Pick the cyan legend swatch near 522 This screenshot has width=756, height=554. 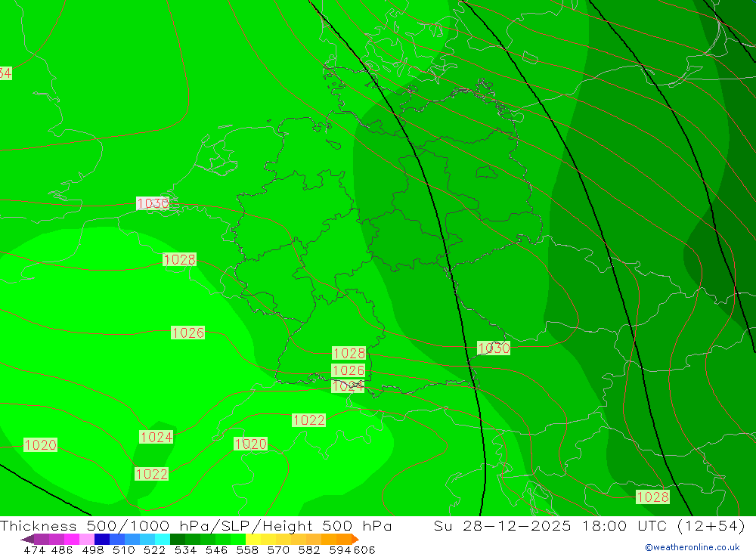(x=163, y=539)
